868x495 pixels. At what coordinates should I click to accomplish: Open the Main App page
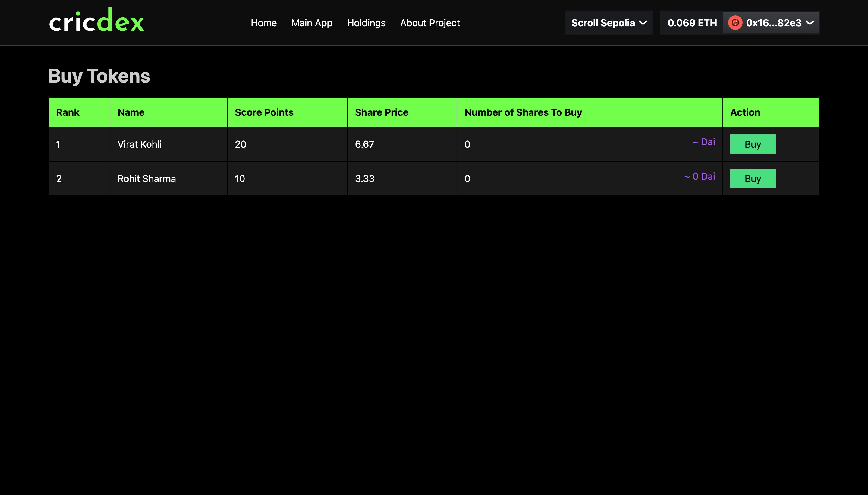[311, 23]
